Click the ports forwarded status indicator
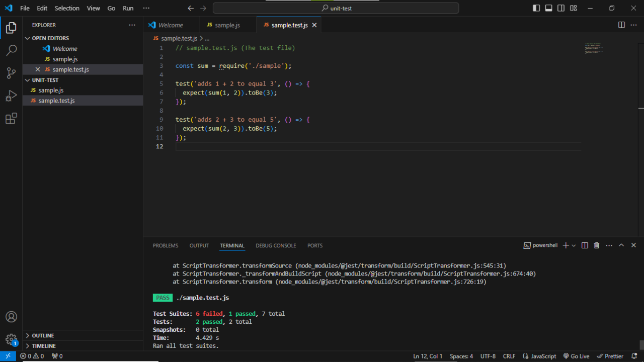The height and width of the screenshot is (362, 644). pos(57,356)
